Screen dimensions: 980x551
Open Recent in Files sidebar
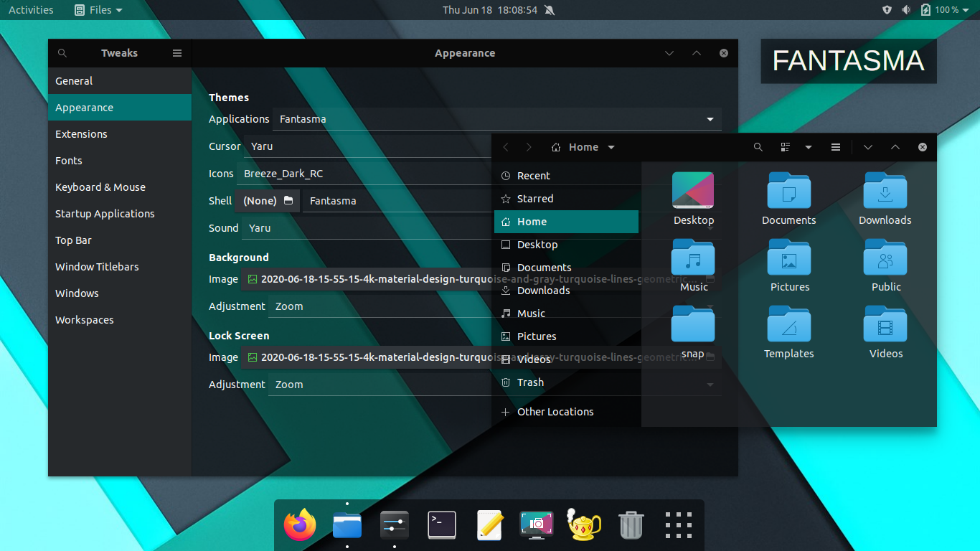coord(566,176)
